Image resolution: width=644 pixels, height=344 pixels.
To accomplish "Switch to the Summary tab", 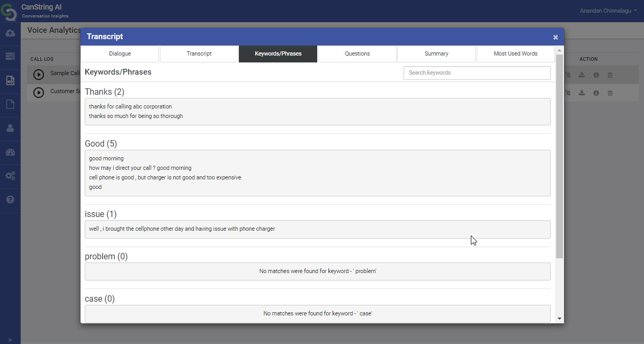I will [x=436, y=54].
